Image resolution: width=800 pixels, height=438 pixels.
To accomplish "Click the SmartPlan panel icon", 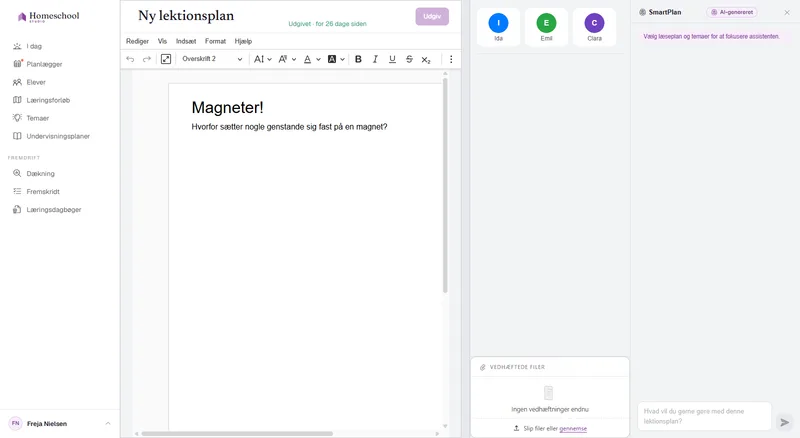I will click(x=642, y=12).
